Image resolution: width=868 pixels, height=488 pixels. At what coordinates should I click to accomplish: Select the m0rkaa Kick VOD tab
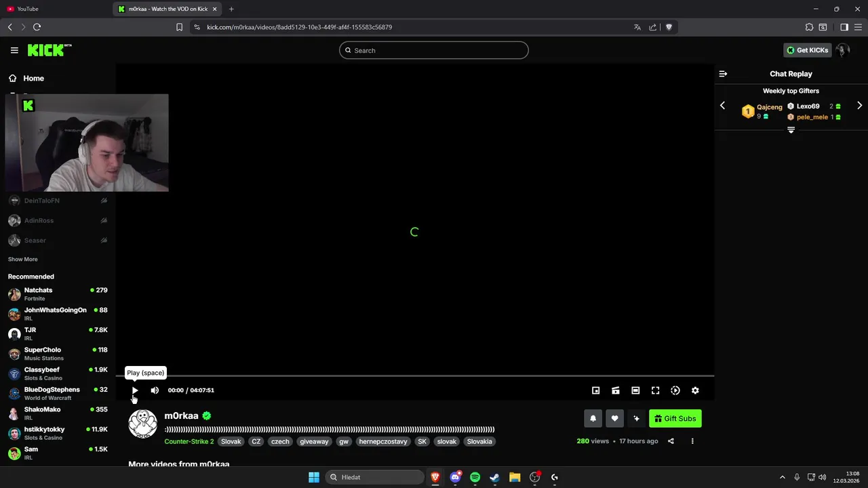click(x=167, y=9)
